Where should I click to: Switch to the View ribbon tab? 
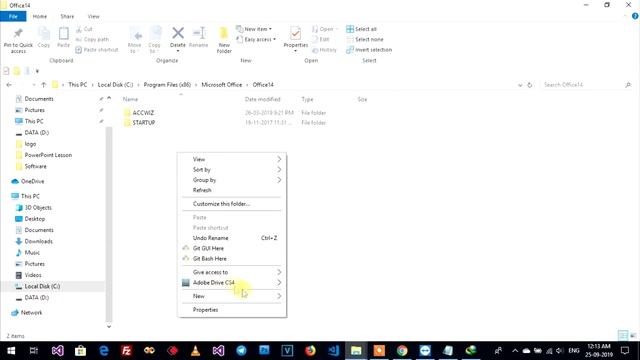[93, 16]
